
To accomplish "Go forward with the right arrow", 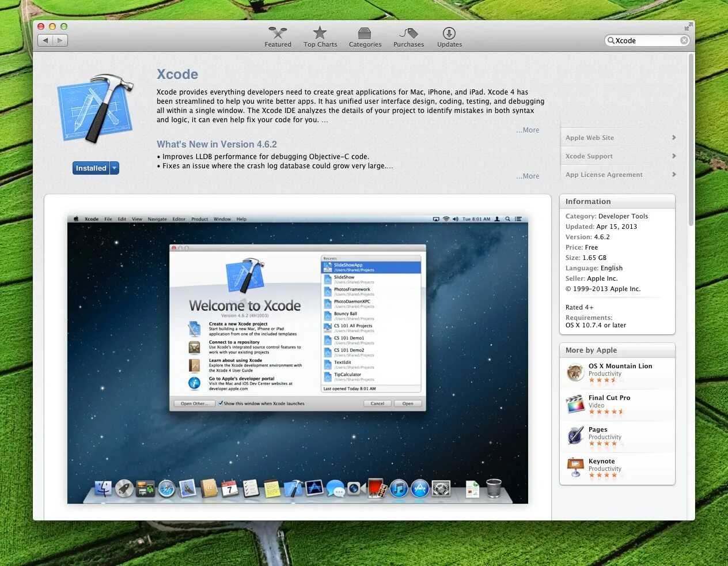I will [60, 40].
